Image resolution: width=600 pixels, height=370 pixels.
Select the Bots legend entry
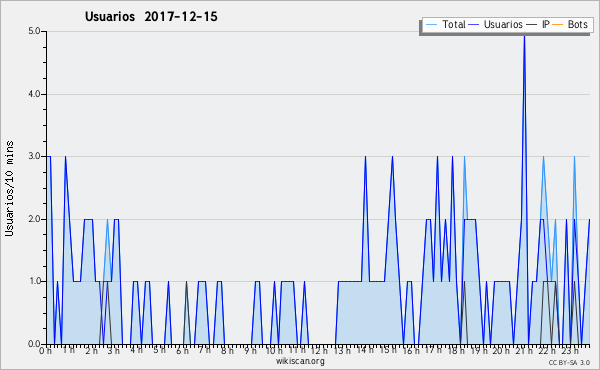[570, 24]
